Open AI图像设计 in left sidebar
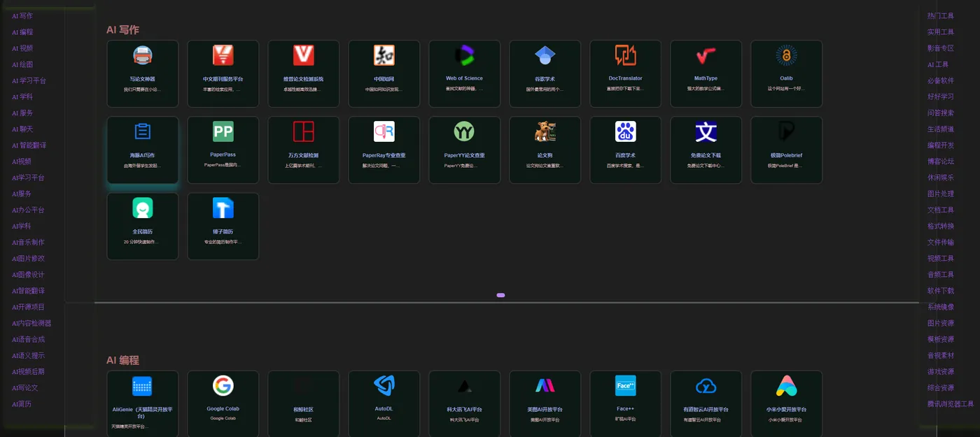980x437 pixels. 28,275
